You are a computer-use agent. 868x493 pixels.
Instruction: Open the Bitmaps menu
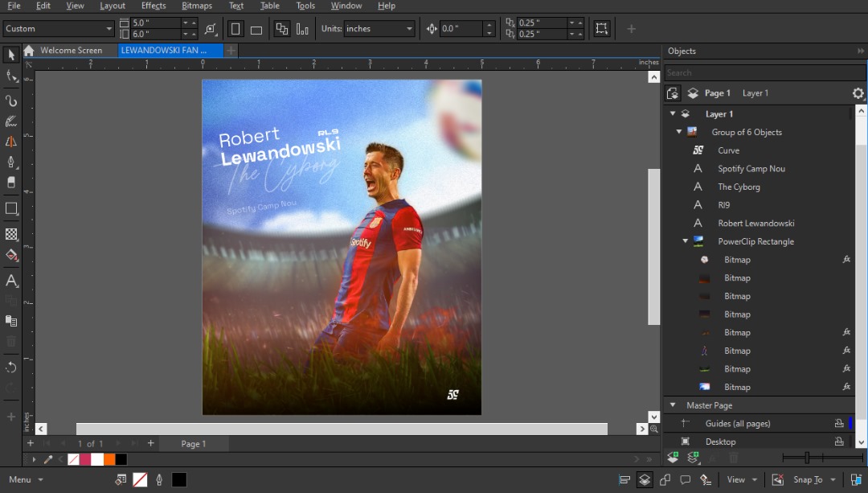[x=197, y=6]
